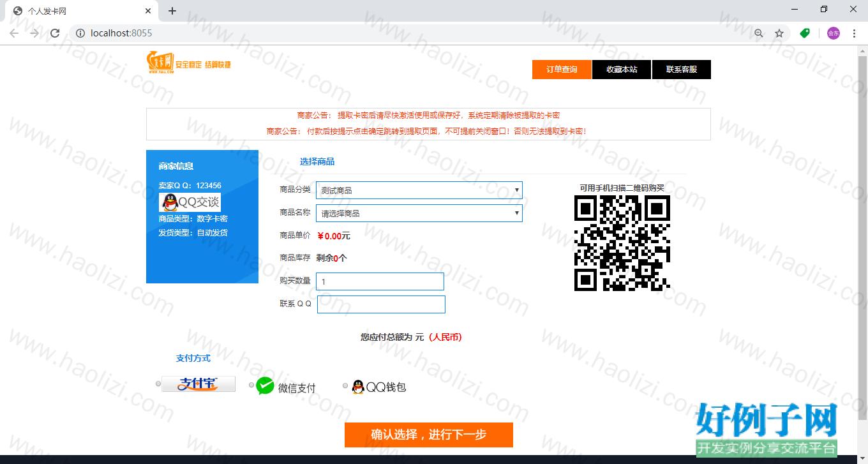Reload the page with refresh icon
Image resolution: width=868 pixels, height=464 pixels.
(x=55, y=33)
